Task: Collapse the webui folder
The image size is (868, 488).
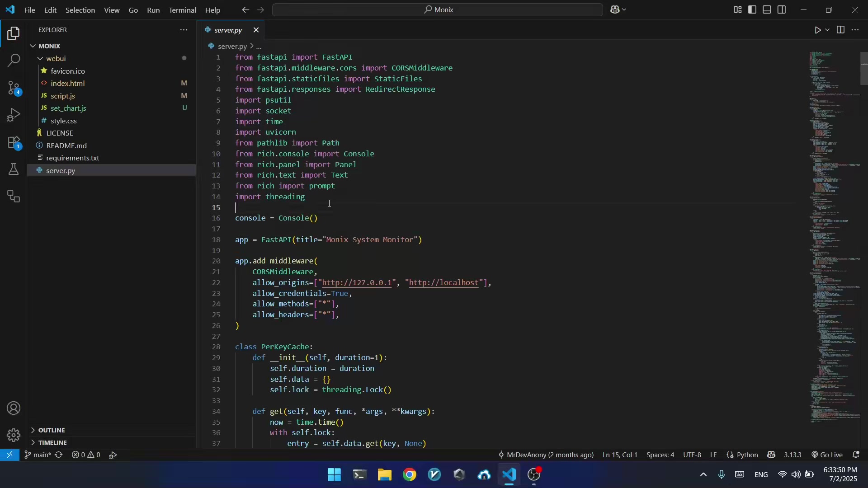Action: [56, 59]
